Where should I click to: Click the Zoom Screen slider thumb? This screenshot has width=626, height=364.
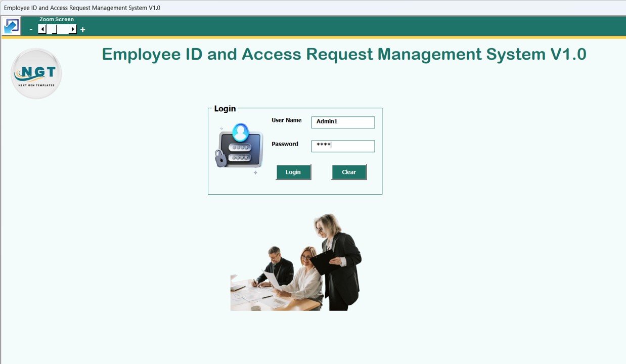(52, 29)
